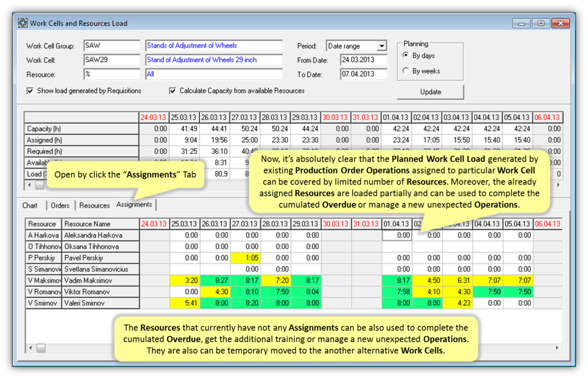The height and width of the screenshot is (379, 588).
Task: Click Valeri Smirnov's 5:41 cell
Action: point(185,303)
